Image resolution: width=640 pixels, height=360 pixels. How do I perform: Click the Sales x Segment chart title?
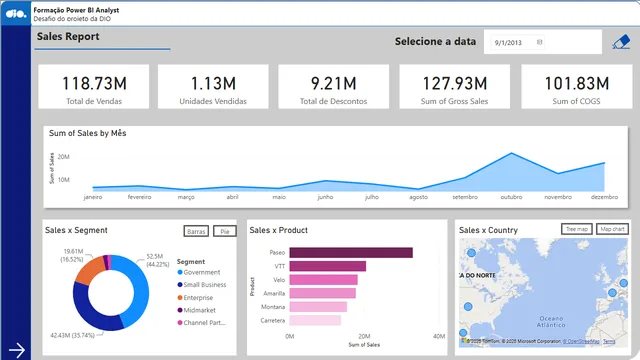point(76,230)
